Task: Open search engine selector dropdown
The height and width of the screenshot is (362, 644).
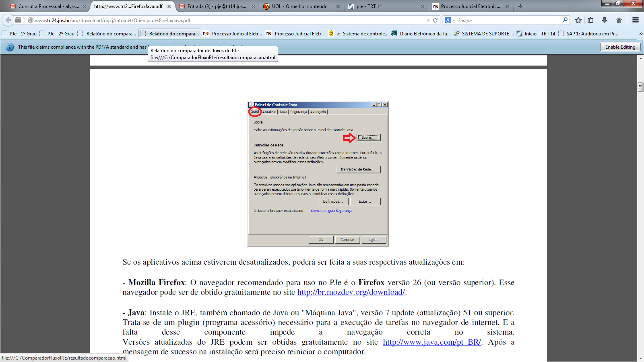Action: click(x=450, y=20)
